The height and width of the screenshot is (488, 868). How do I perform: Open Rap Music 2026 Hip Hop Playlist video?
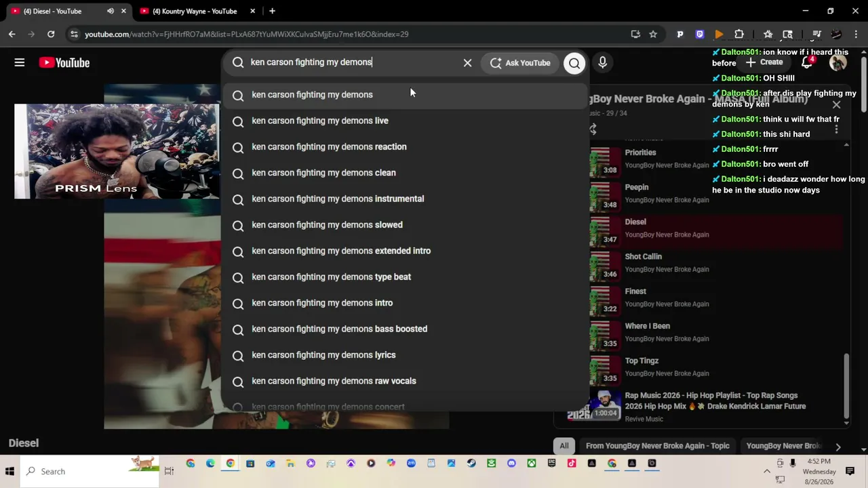705,406
